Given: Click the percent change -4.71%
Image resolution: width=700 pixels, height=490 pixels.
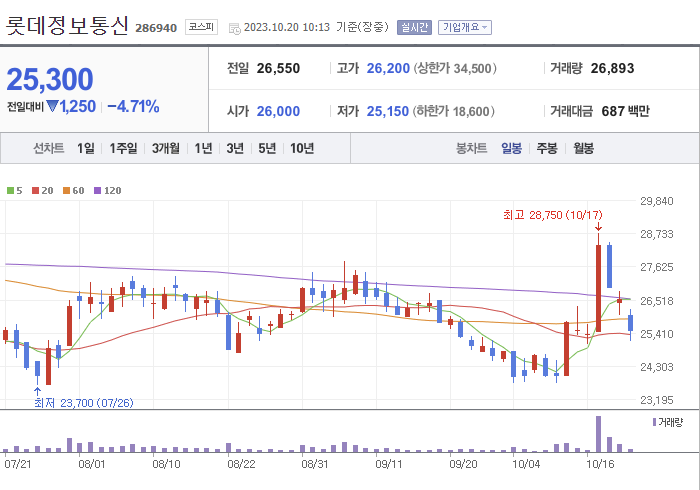Looking at the screenshot, I should [x=133, y=106].
